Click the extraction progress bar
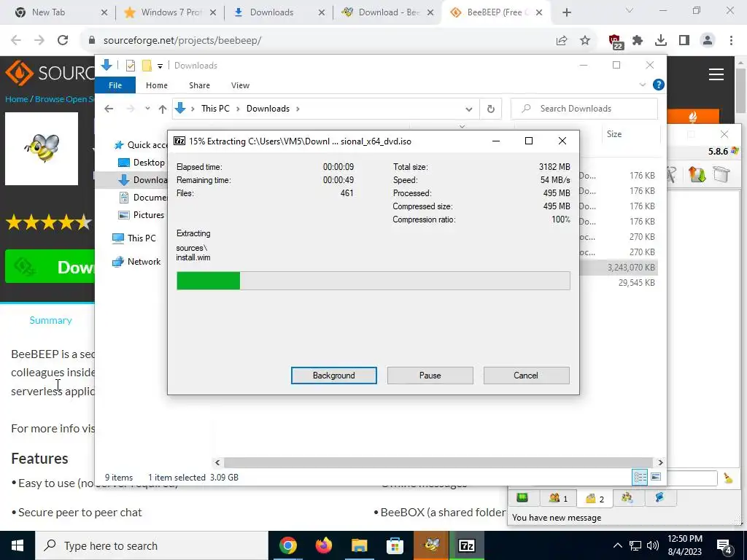 (x=373, y=281)
